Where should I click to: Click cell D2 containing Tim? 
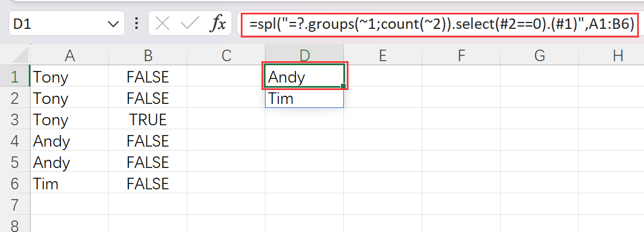point(305,99)
